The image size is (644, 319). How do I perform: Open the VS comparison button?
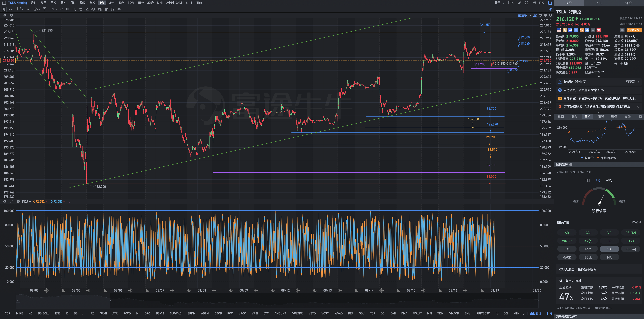534,3
